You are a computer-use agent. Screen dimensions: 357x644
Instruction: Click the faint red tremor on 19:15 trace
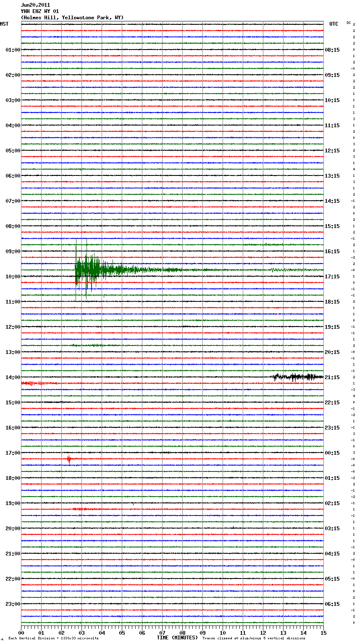[86, 509]
